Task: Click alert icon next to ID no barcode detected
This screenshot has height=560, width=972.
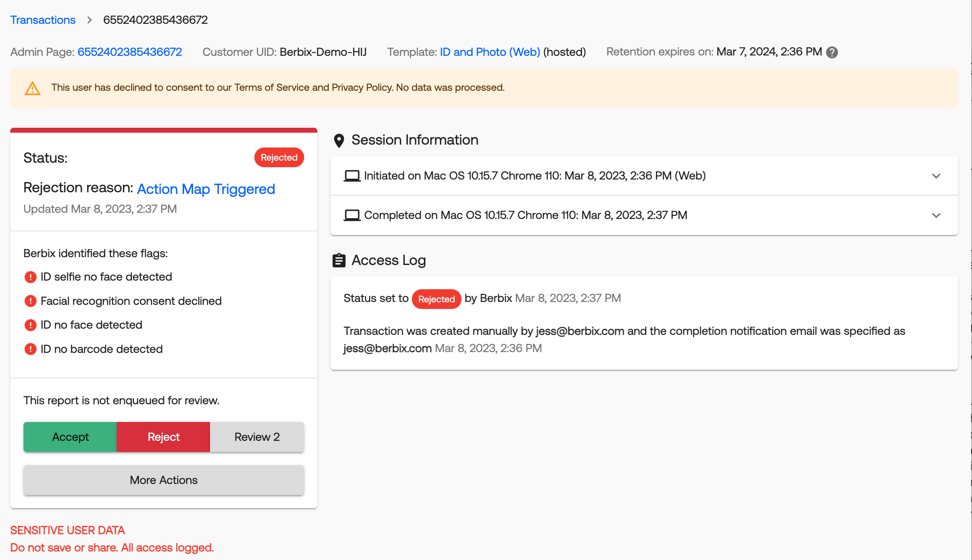Action: [x=30, y=349]
